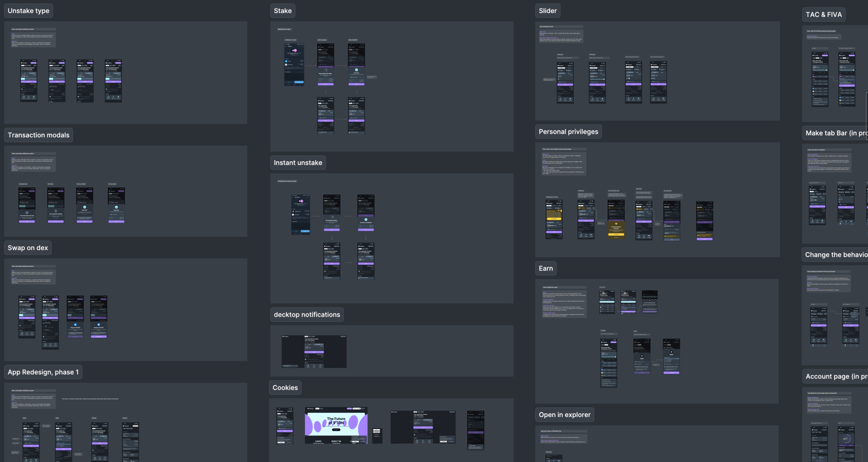Select the 'Open in explorer' section title
Viewport: 868px width, 462px height.
coord(564,415)
